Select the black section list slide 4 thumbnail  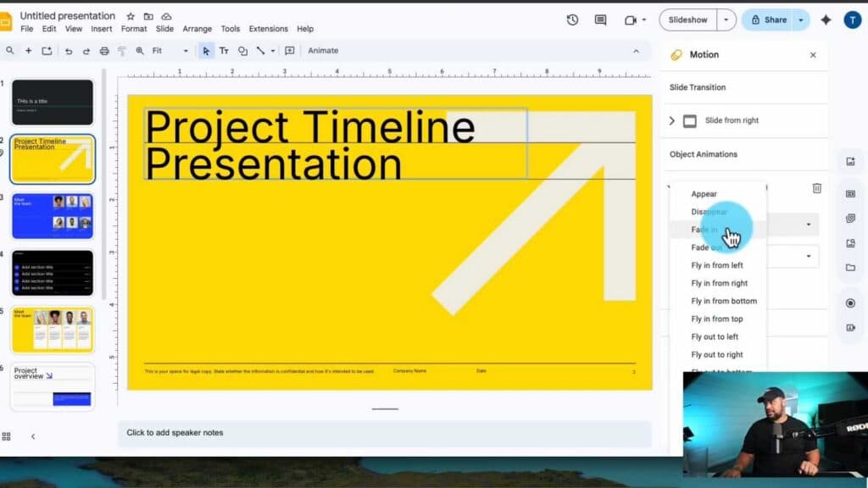pyautogui.click(x=53, y=273)
